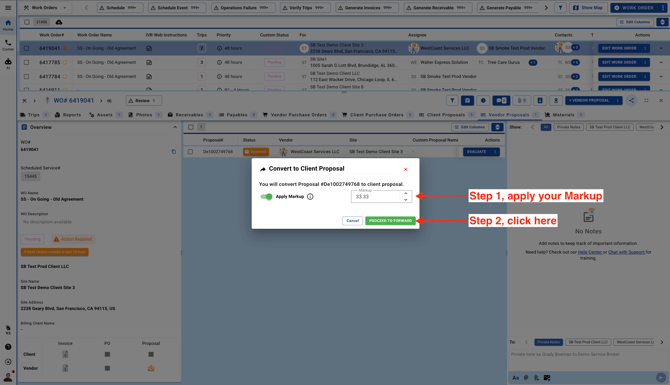The width and height of the screenshot is (670, 385).
Task: Click the filter icon next to Show Map
Action: [x=560, y=8]
